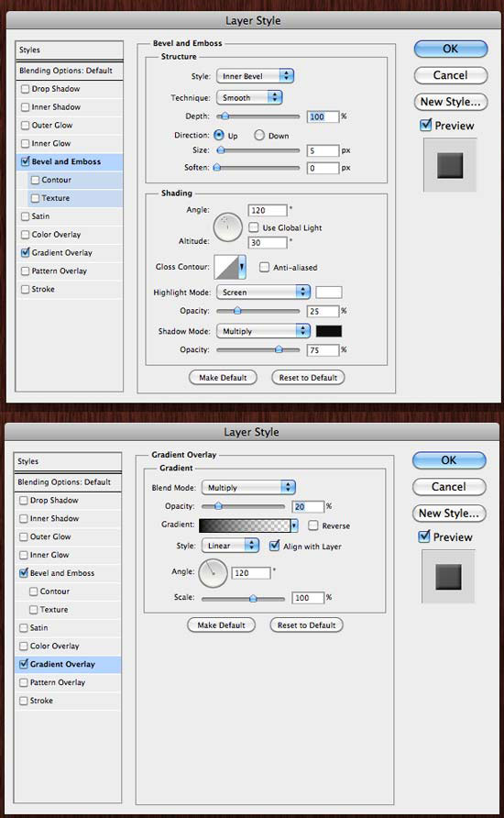Open the gradient picker dropdown arrow
The width and height of the screenshot is (504, 818).
(x=294, y=525)
